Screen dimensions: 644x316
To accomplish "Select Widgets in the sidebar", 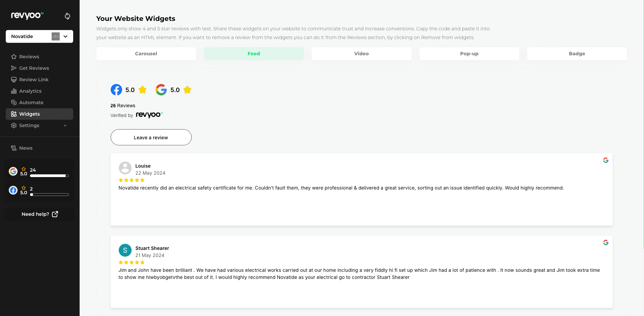I will click(39, 114).
